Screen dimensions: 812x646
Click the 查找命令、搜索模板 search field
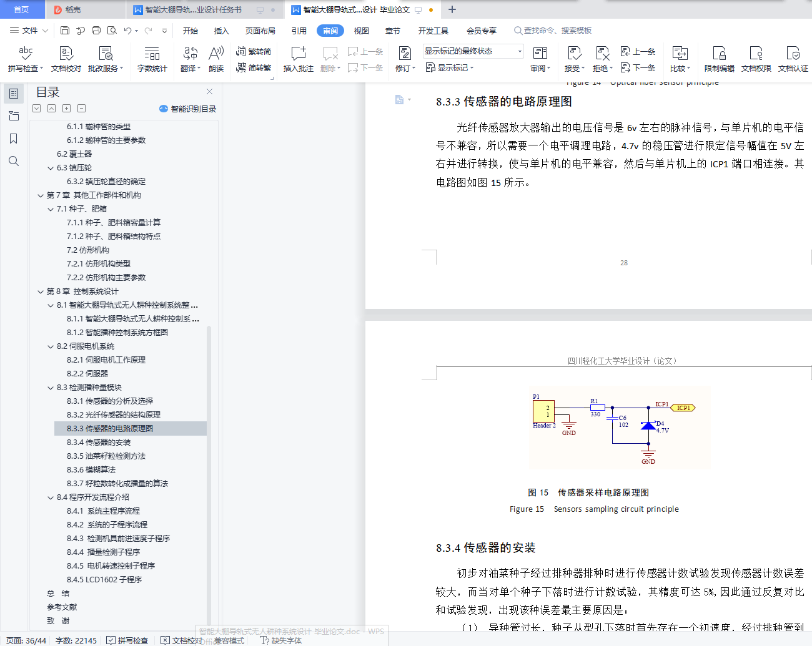point(553,31)
